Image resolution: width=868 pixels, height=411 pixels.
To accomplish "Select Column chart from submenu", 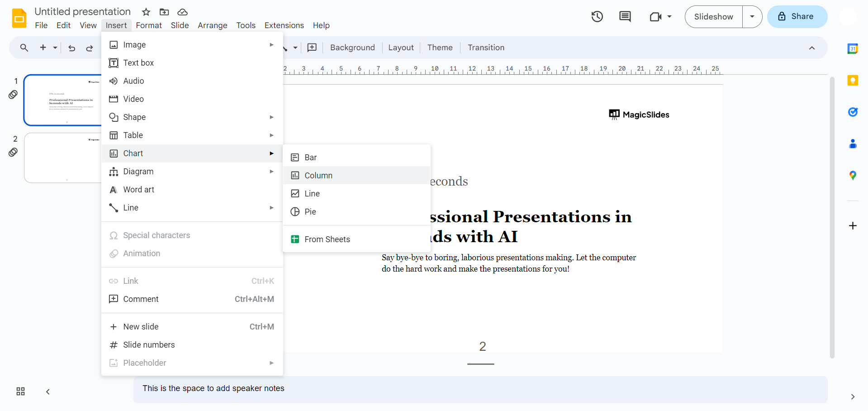I will pos(318,176).
